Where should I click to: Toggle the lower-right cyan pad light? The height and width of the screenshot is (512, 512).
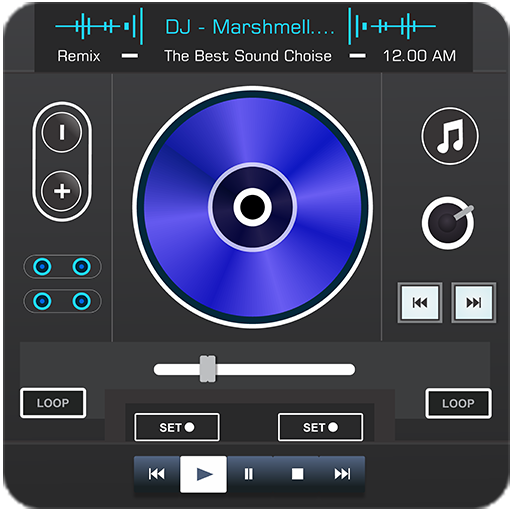[82, 301]
